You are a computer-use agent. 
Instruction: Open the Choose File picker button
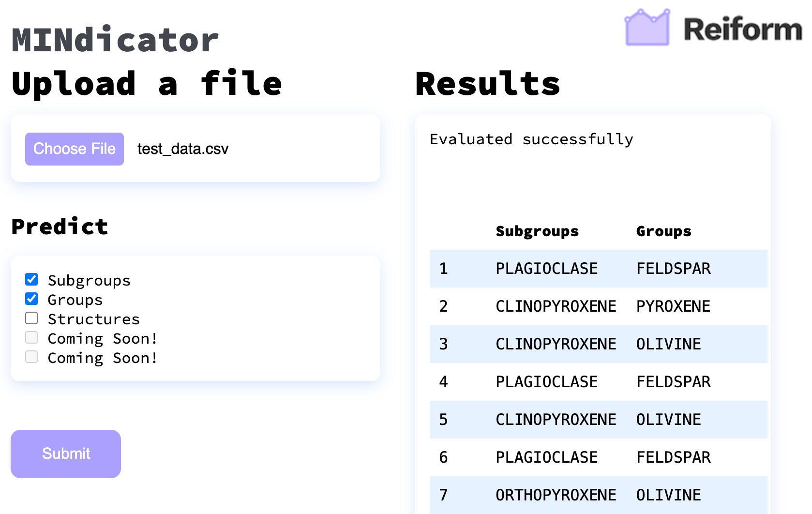75,149
